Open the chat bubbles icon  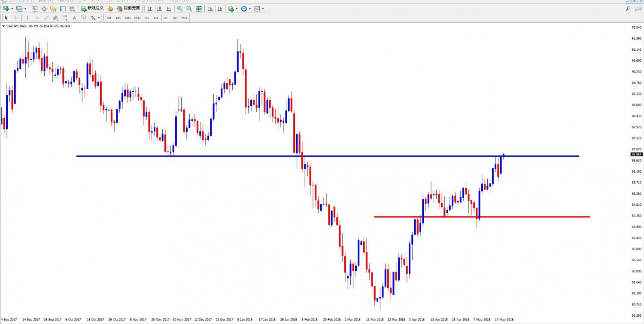coord(638,8)
